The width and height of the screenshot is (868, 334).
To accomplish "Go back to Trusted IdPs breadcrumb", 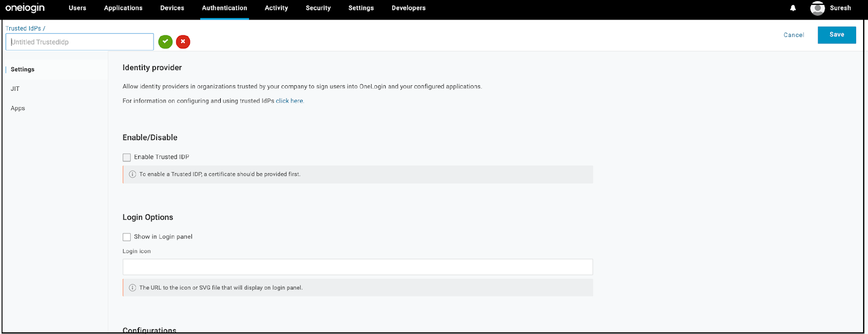I will pos(23,28).
